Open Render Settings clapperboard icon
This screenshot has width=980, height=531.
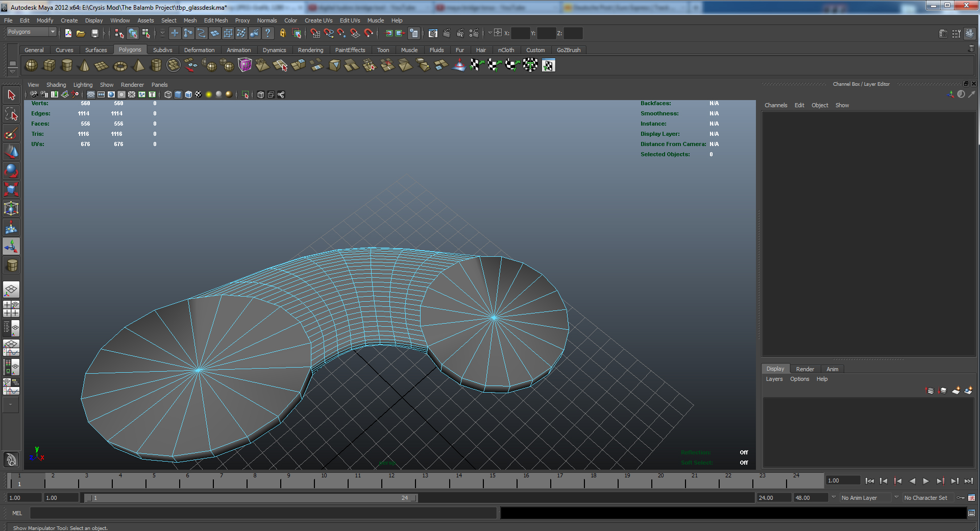pos(474,33)
